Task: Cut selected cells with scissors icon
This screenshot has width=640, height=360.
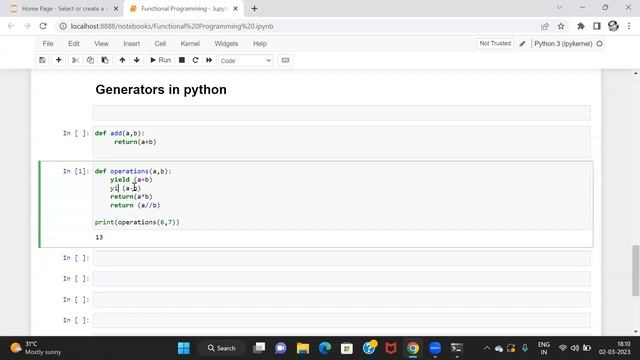Action: (x=75, y=60)
